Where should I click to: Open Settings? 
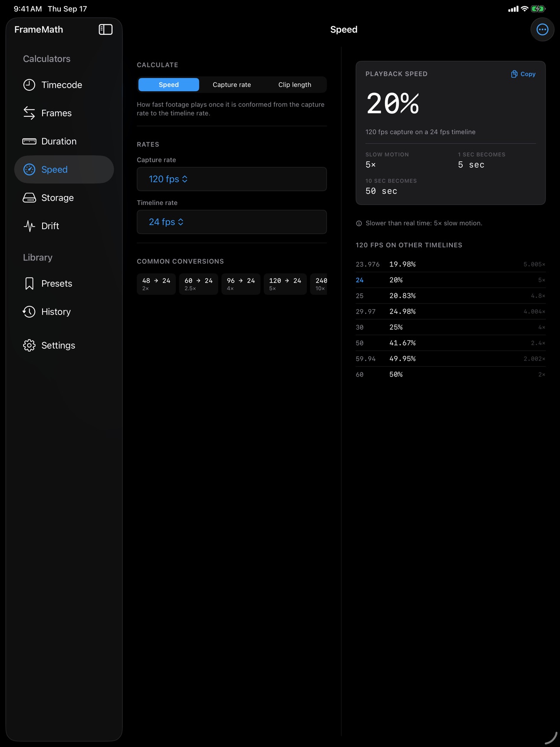[x=64, y=345]
